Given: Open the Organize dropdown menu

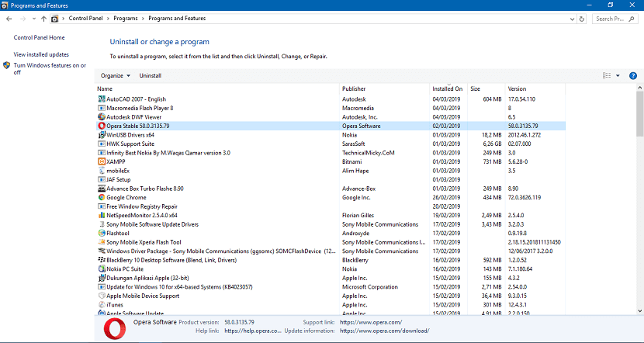Looking at the screenshot, I should (x=116, y=75).
